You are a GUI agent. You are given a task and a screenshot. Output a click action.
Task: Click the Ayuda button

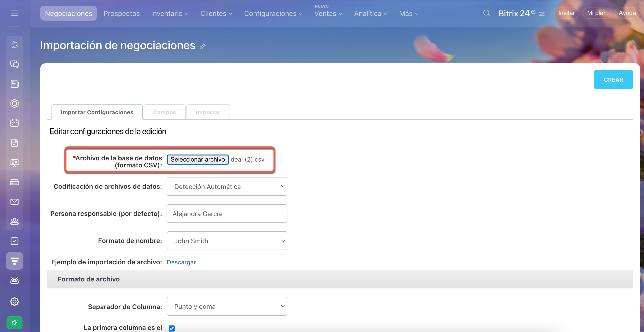(627, 13)
